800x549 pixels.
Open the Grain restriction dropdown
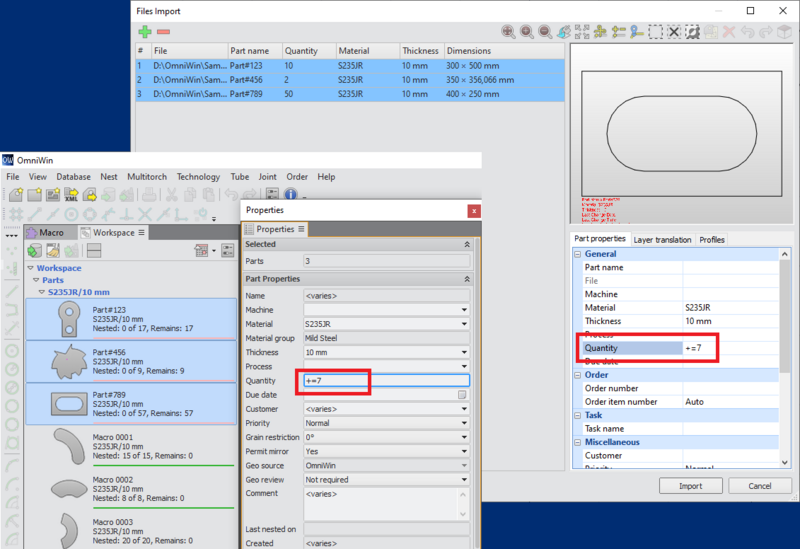pyautogui.click(x=464, y=437)
